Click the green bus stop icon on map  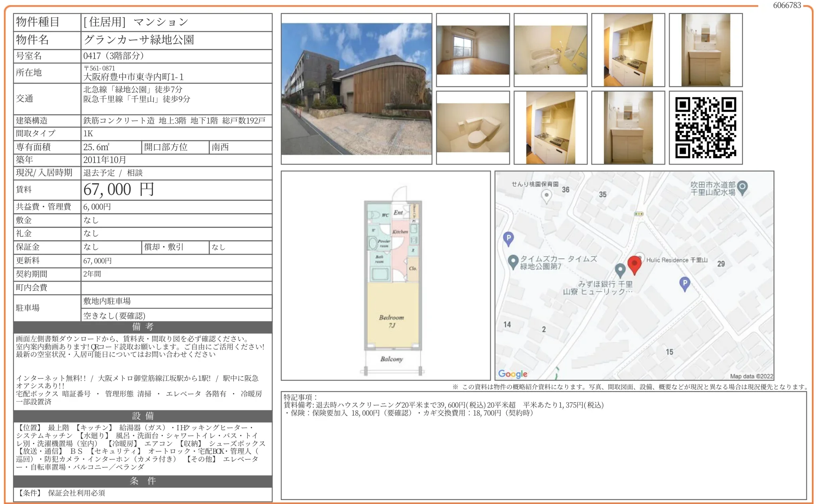(639, 214)
